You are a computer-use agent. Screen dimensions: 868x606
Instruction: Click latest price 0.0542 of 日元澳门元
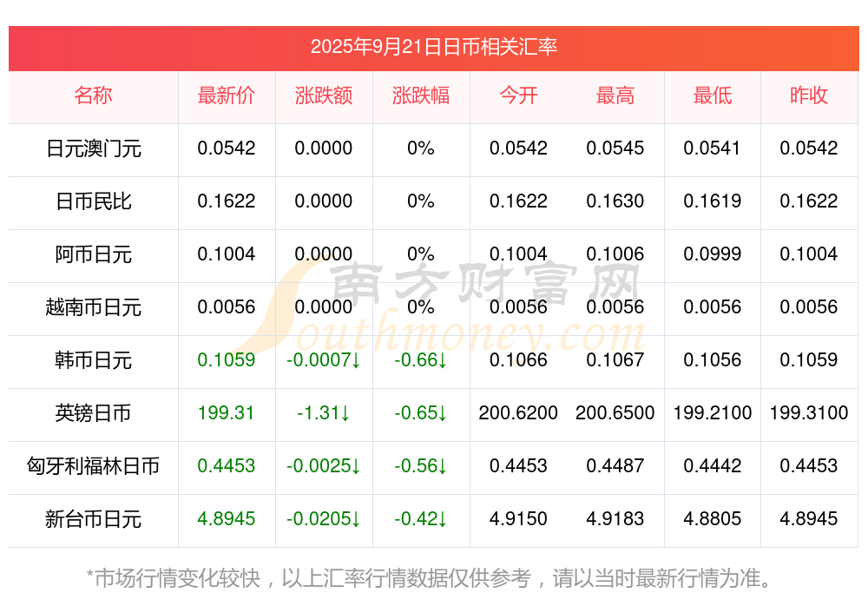pyautogui.click(x=227, y=148)
